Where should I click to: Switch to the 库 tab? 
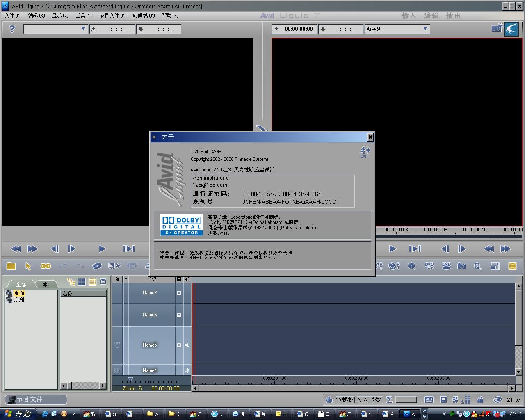click(x=45, y=284)
